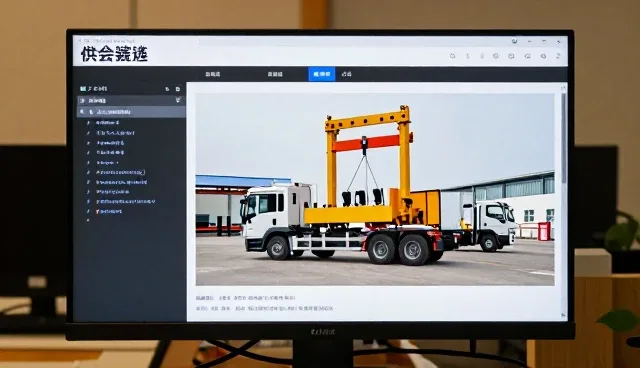Expand the chevron on the sidebar dropdown row
Image resolution: width=640 pixels, height=368 pixels.
point(178,100)
